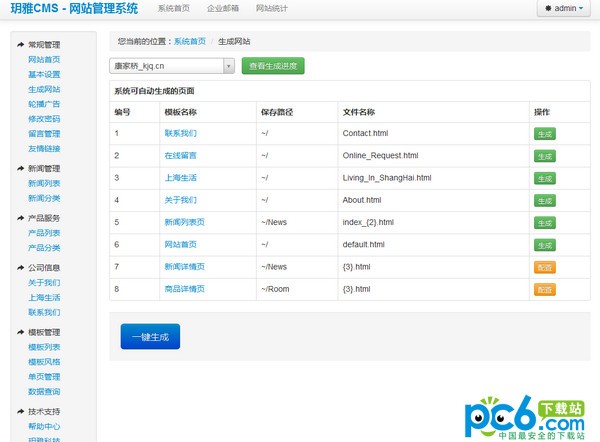This screenshot has width=600, height=442.
Task: Open 帮助中心 in the sidebar
Action: [44, 426]
